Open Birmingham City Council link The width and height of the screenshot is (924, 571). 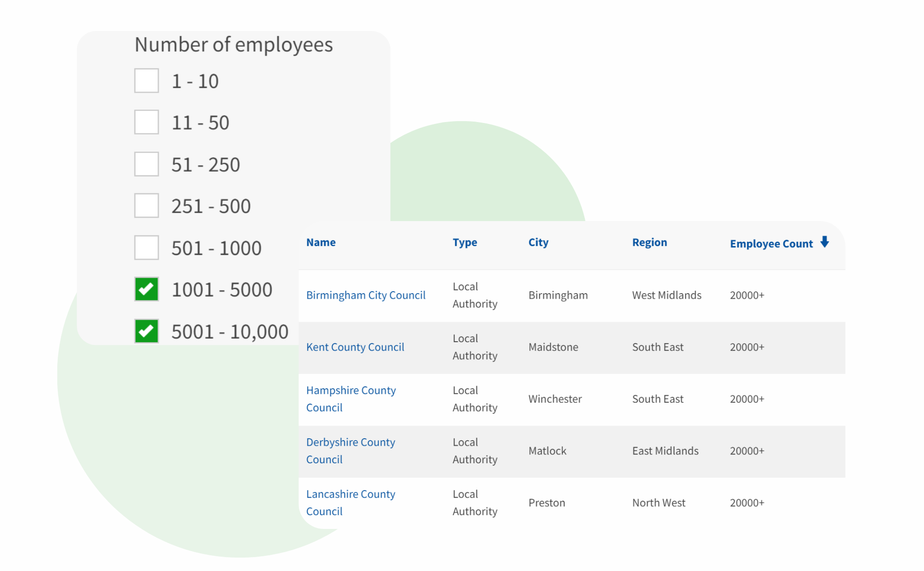[x=366, y=295]
